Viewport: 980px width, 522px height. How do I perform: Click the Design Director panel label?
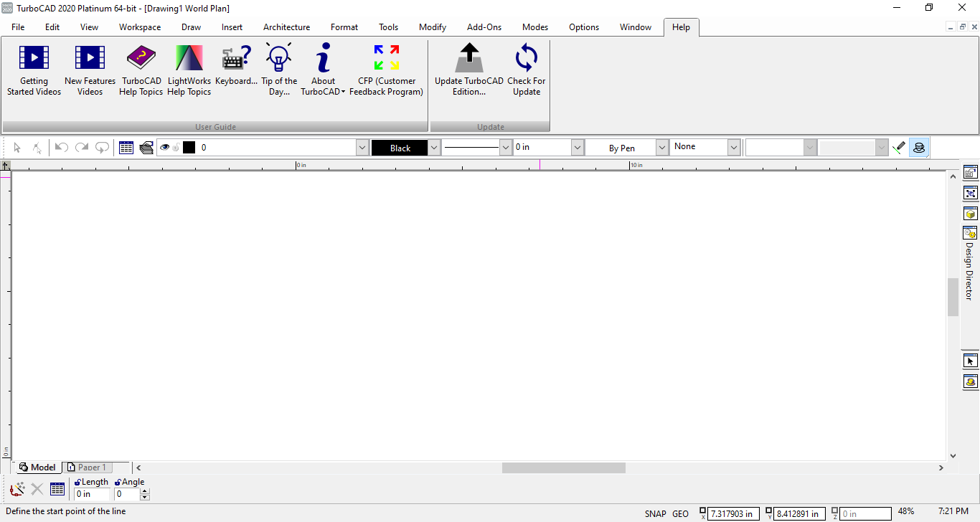tap(970, 271)
